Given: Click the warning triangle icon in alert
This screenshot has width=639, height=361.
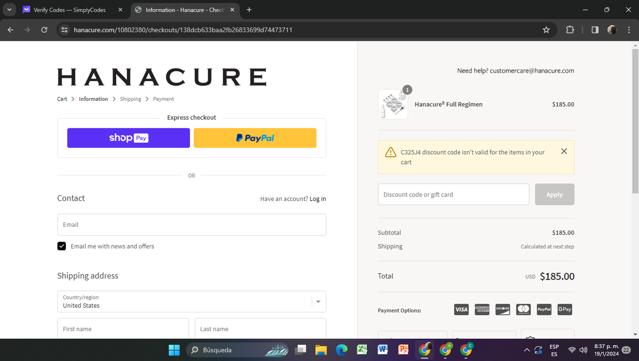Looking at the screenshot, I should (x=390, y=152).
